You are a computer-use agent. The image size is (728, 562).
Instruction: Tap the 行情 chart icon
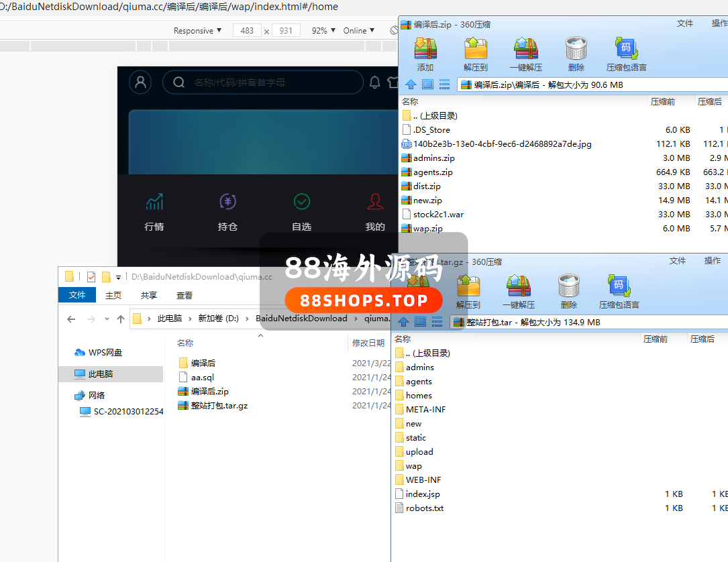pyautogui.click(x=154, y=202)
